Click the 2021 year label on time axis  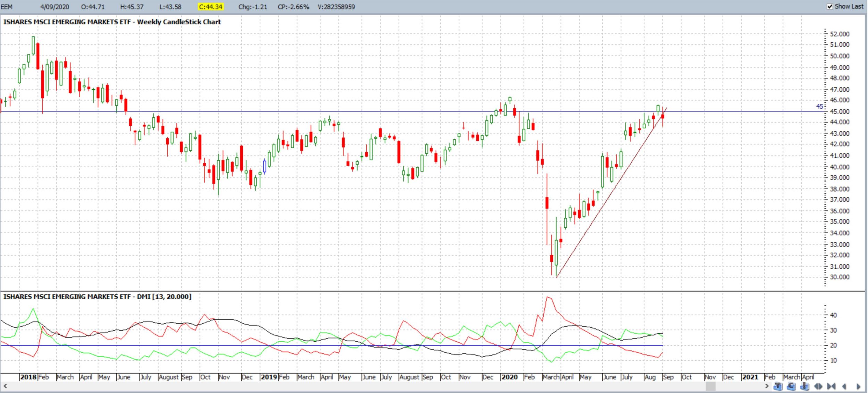(x=750, y=377)
